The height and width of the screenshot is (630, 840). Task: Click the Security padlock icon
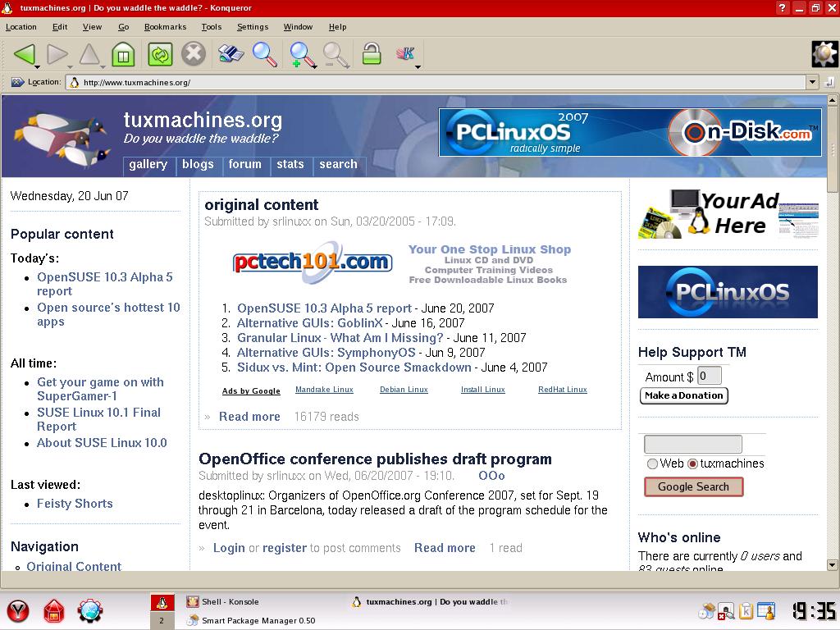(x=372, y=53)
